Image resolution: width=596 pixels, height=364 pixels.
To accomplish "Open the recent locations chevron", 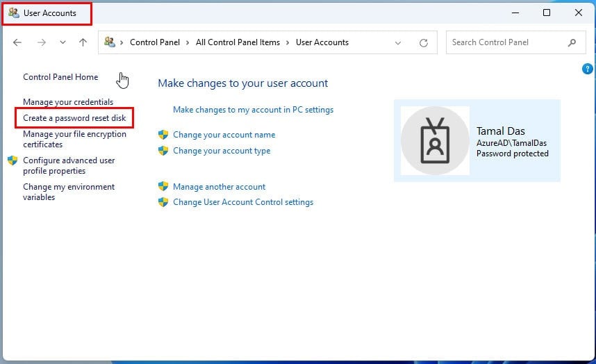I will pyautogui.click(x=63, y=42).
